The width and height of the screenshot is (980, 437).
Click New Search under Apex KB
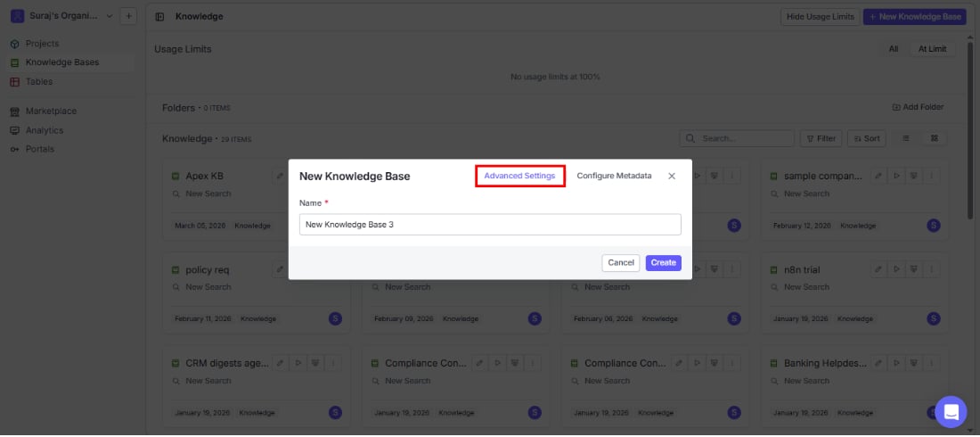pyautogui.click(x=208, y=194)
